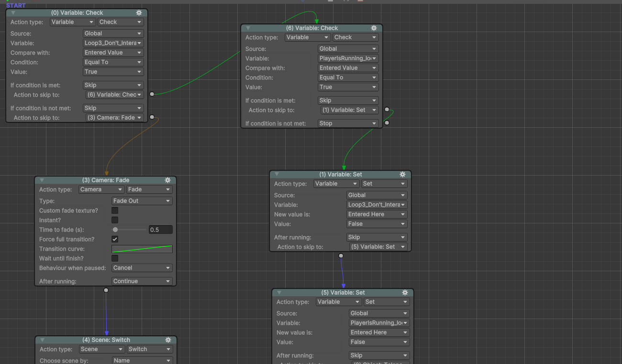
Task: Open 'If condition is met' dropdown in node (0)
Action: (113, 85)
